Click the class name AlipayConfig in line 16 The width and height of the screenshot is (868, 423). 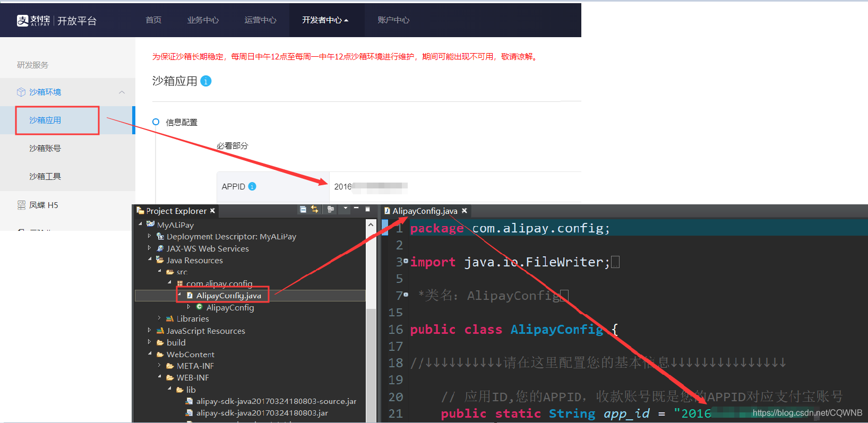pyautogui.click(x=557, y=330)
